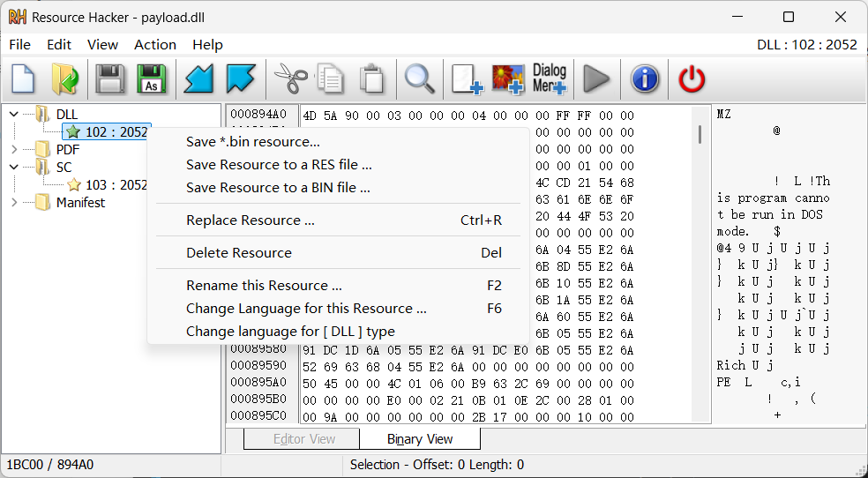Click the 000895B0 offset address
This screenshot has width=868, height=478.
(258, 399)
